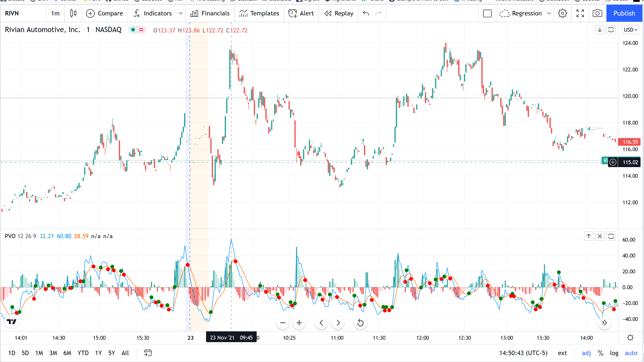Enter fullscreen chart mode
The height and width of the screenshot is (362, 644).
580,13
